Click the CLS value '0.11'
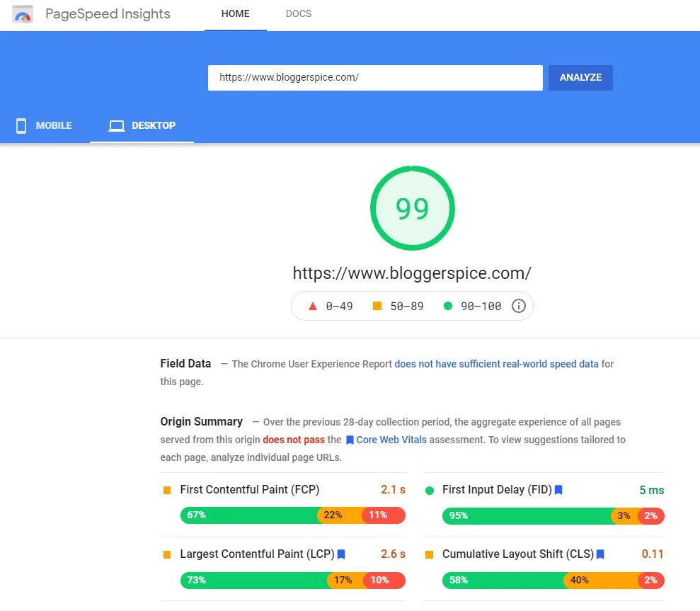This screenshot has width=700, height=611. (653, 554)
